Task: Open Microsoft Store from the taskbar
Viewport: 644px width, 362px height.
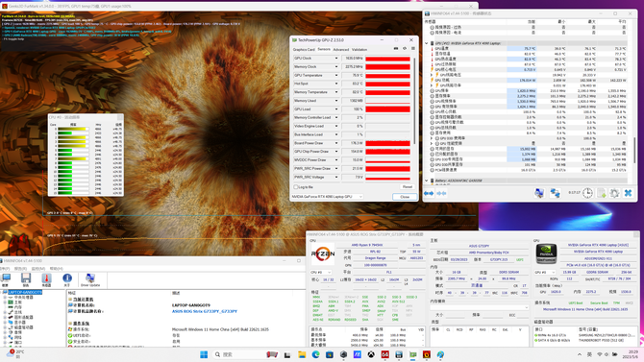Action: click(x=330, y=354)
